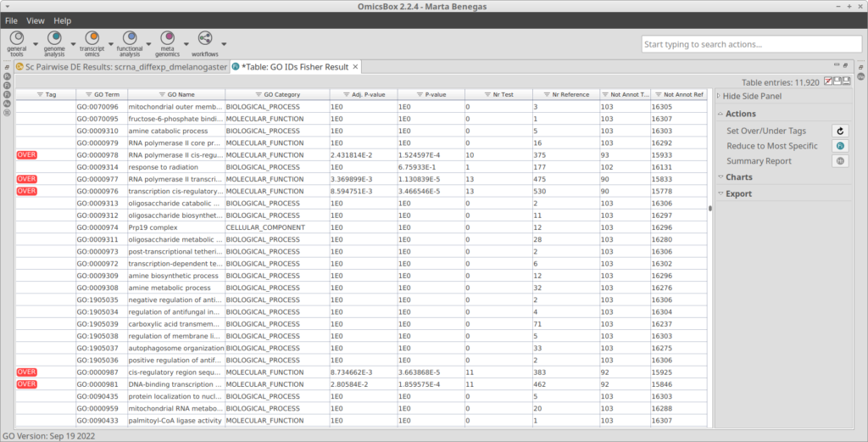The width and height of the screenshot is (868, 442).
Task: Select the CELLULAR_COMPONENT cell
Action: (x=277, y=227)
